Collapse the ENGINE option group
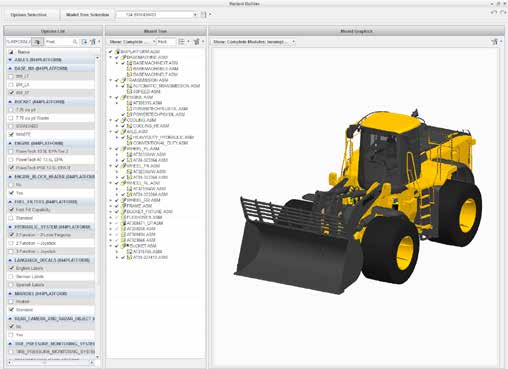Screen dimensions: 508x369 pos(10,143)
